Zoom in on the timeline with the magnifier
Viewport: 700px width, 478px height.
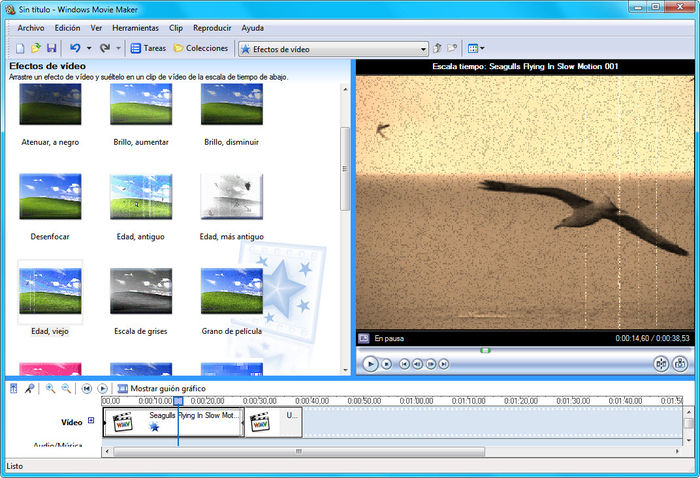(x=50, y=388)
